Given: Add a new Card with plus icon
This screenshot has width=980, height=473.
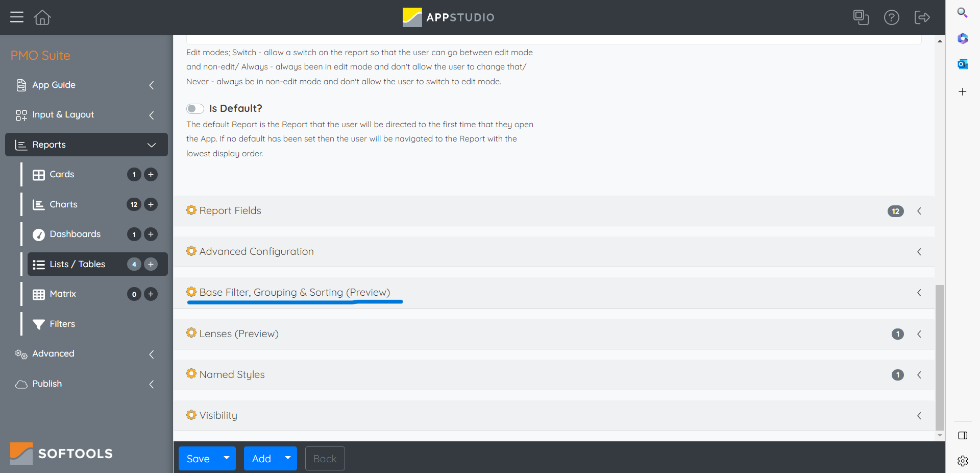Looking at the screenshot, I should pyautogui.click(x=151, y=175).
